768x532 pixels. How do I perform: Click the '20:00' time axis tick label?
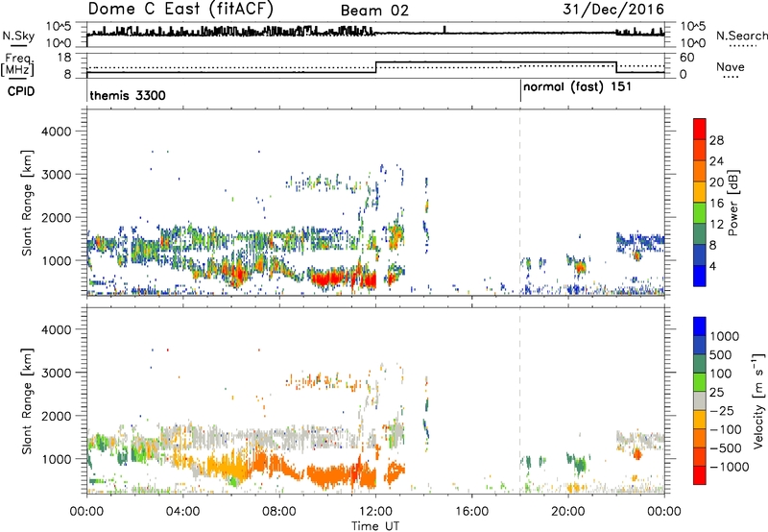[568, 512]
